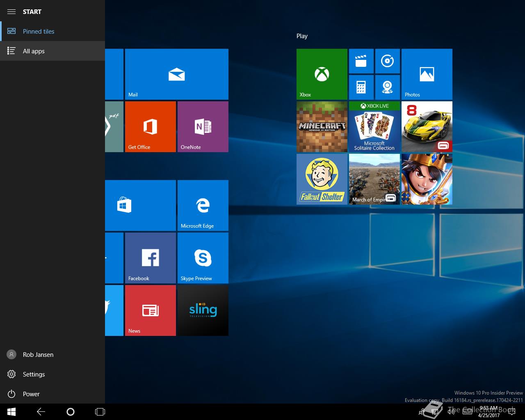This screenshot has width=525, height=420.
Task: Launch the March of Empires tile
Action: coord(374,179)
